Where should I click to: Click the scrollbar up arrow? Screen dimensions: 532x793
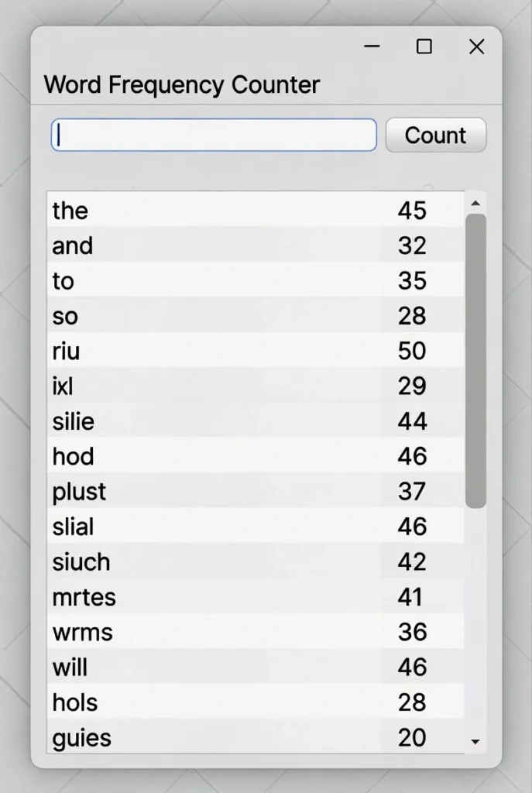click(x=474, y=204)
